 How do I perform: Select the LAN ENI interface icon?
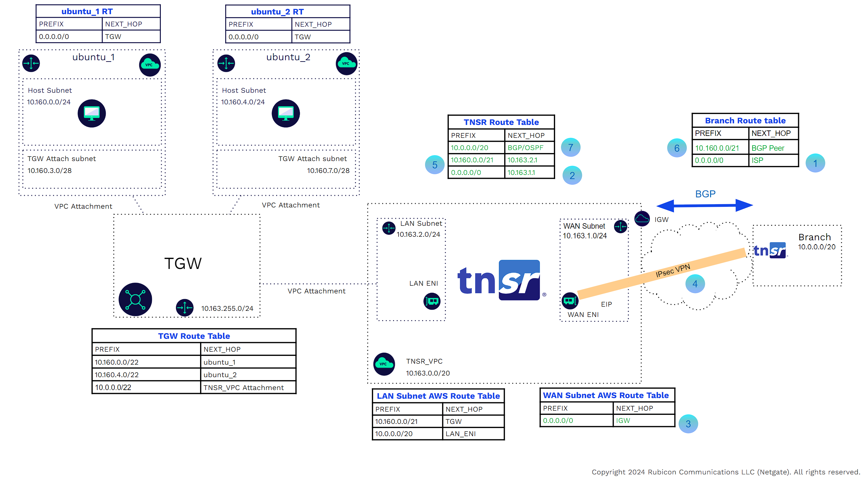432,301
